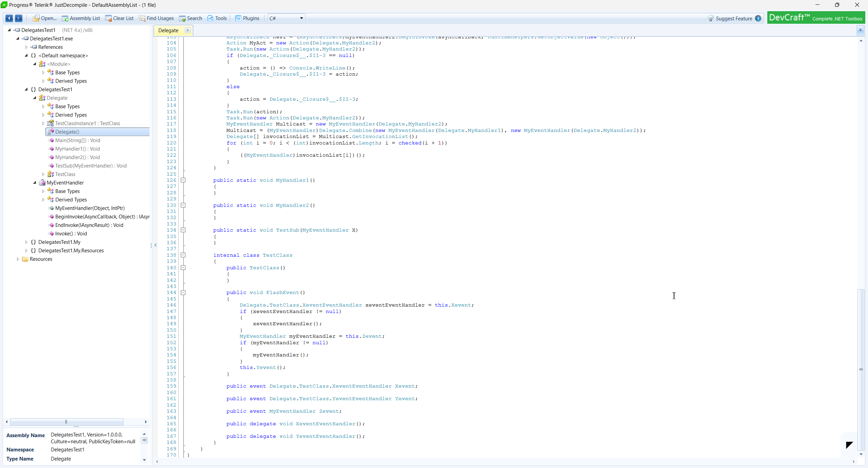Screen dimensions: 868x468
Task: Click the forward navigation arrow icon
Action: (19, 18)
